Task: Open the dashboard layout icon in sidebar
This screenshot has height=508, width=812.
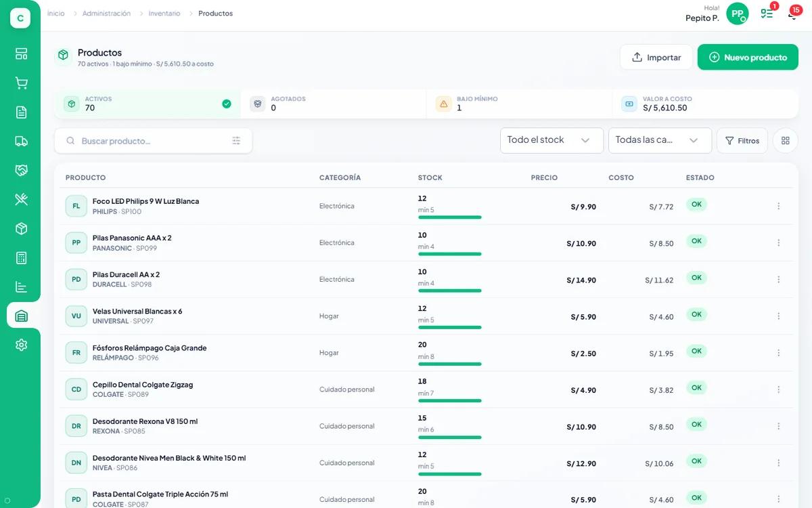Action: pos(21,54)
